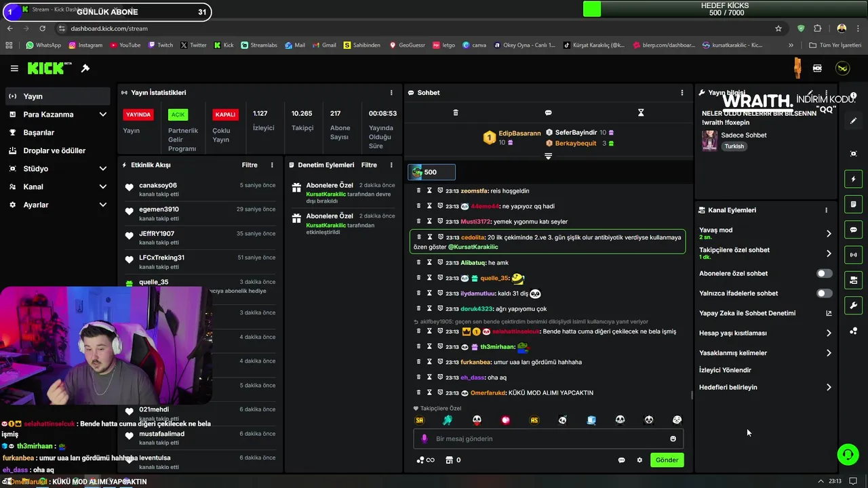
Task: Click the 500 kicks badge in chat
Action: pos(431,172)
